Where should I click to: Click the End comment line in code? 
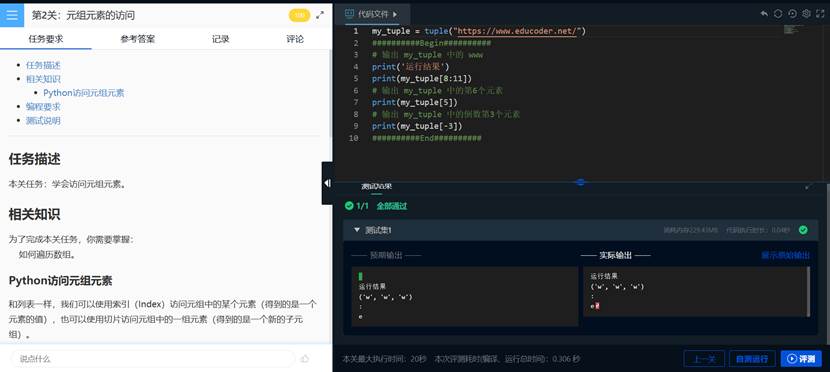(427, 138)
